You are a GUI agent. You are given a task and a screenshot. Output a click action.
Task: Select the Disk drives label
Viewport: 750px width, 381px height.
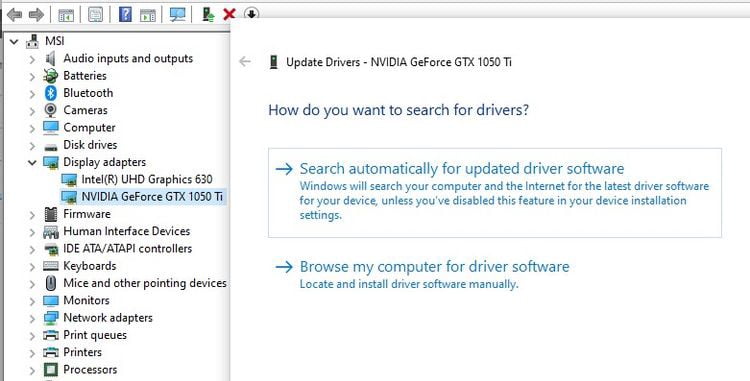pos(90,145)
